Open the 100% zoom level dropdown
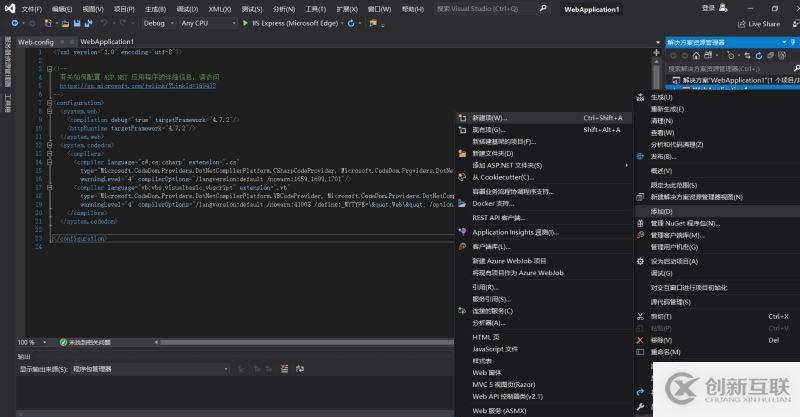 pos(42,342)
